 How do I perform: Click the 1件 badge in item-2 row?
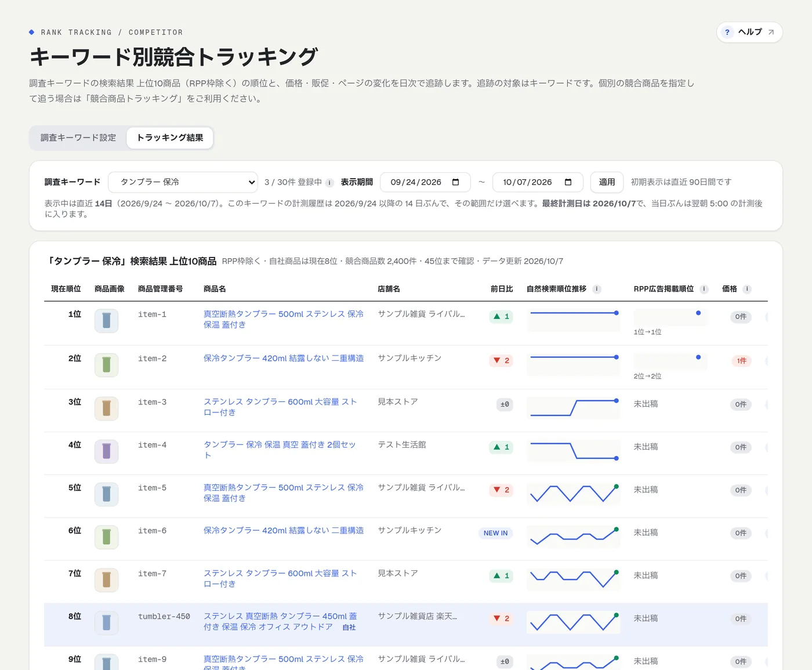point(741,361)
